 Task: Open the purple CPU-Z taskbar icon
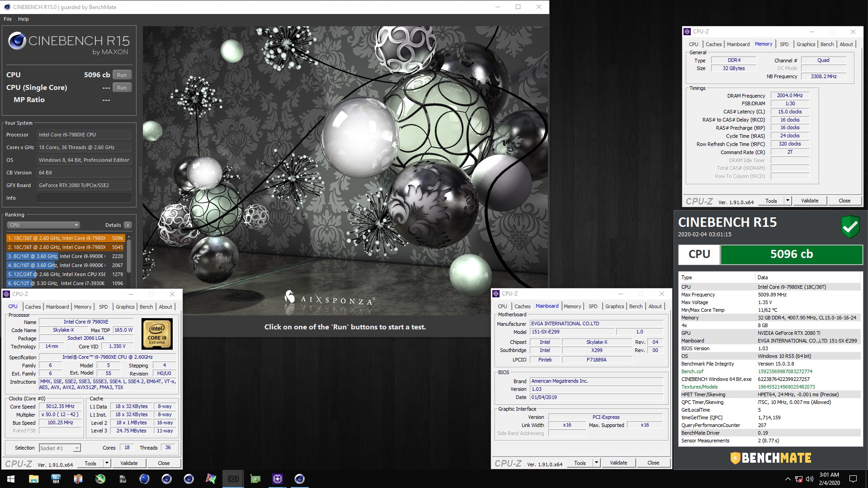pos(277,479)
